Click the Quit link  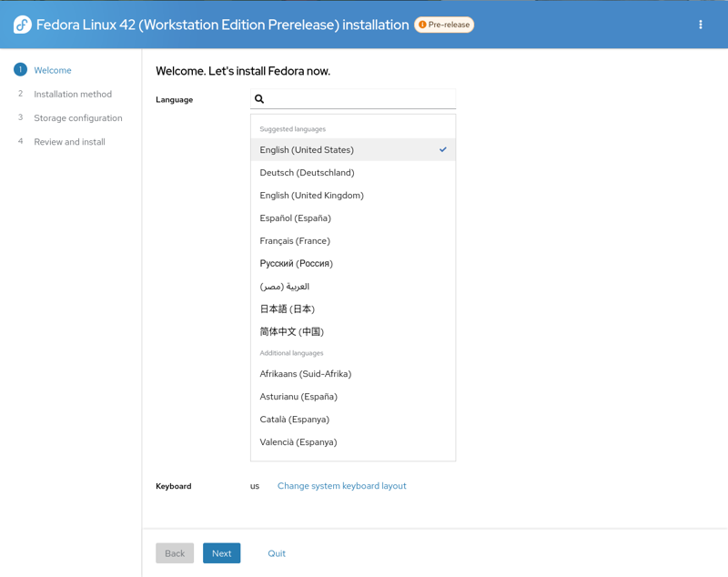click(x=277, y=552)
